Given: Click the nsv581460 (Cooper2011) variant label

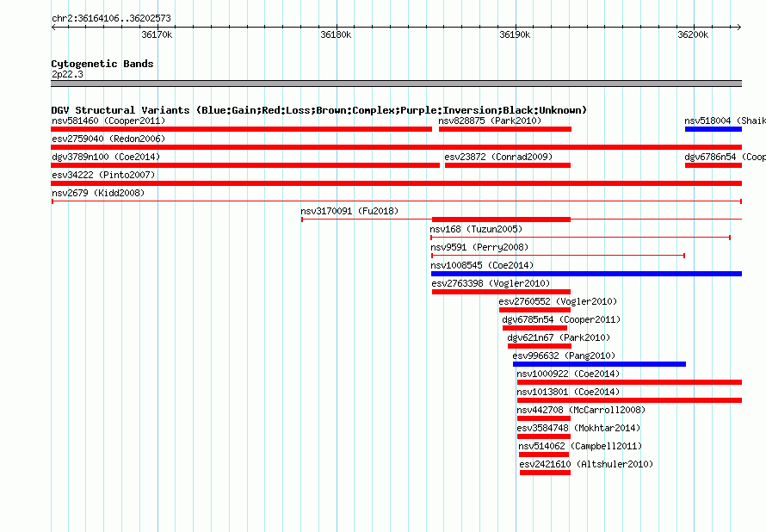Looking at the screenshot, I should tap(108, 121).
